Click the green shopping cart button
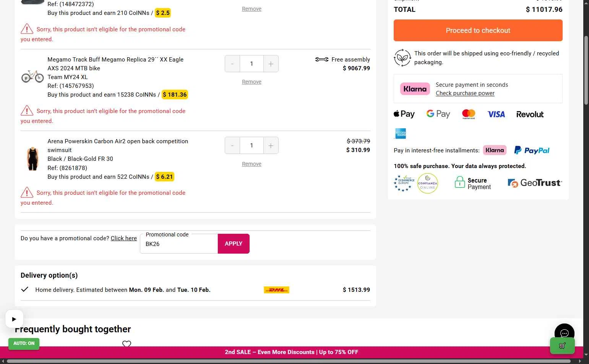589x364 pixels. click(x=562, y=346)
